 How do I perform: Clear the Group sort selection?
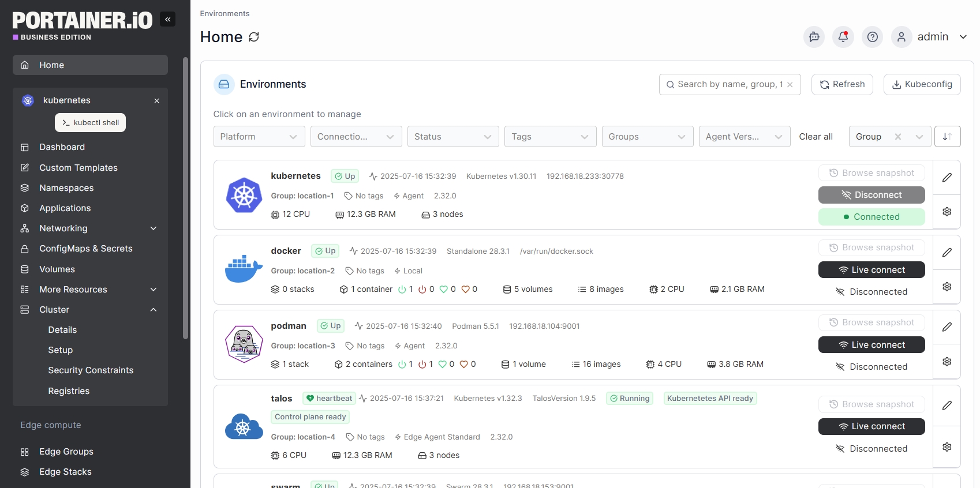[898, 137]
